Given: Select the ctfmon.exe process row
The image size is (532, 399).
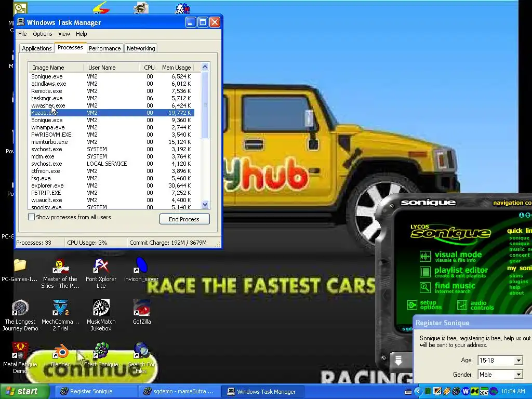Looking at the screenshot, I should pyautogui.click(x=112, y=171).
